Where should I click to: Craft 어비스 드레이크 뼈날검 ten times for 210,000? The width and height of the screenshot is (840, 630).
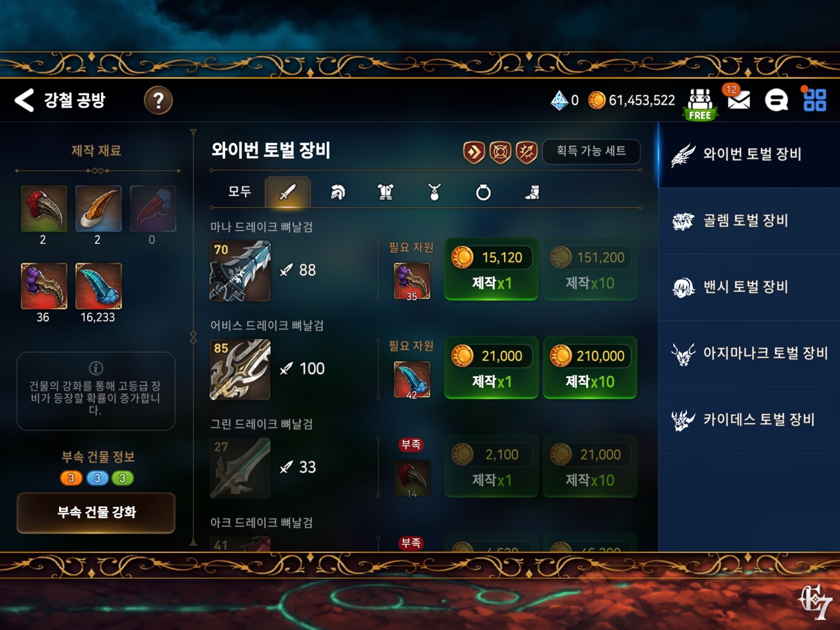click(590, 367)
